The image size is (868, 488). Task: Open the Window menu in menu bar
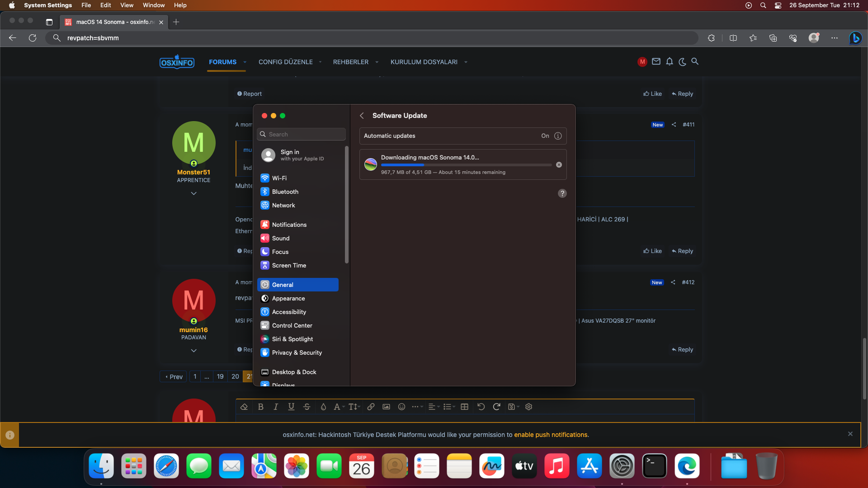tap(153, 5)
